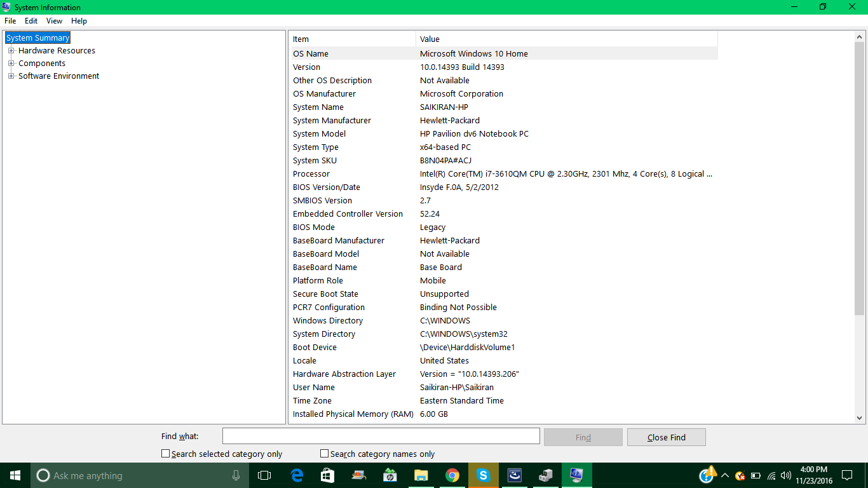Open Task View from the taskbar
This screenshot has height=488, width=868.
pyautogui.click(x=264, y=475)
